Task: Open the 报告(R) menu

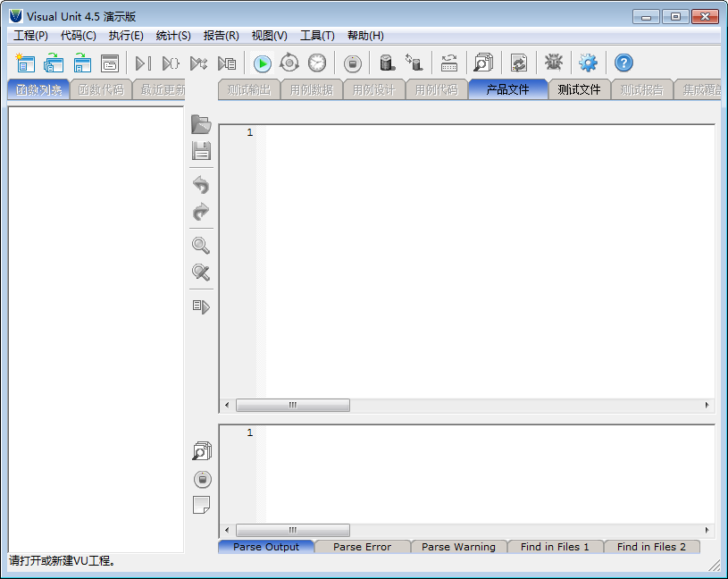Action: click(221, 36)
